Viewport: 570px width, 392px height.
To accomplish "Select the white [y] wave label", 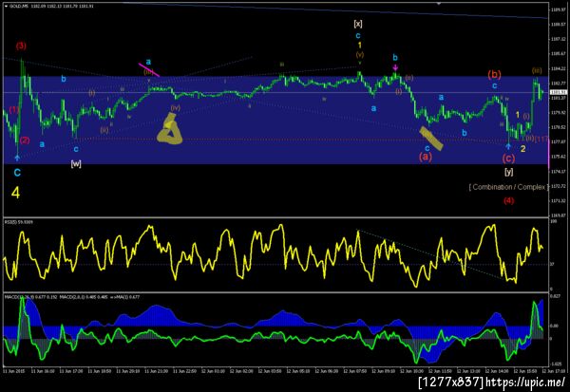I will click(x=509, y=172).
